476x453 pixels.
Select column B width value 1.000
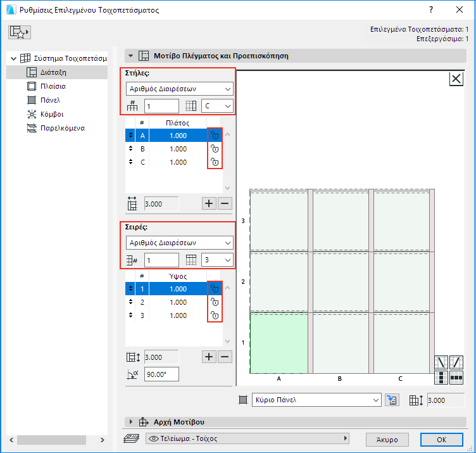click(x=178, y=149)
